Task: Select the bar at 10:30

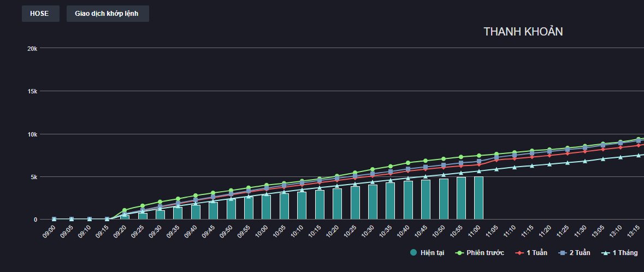Action: (x=373, y=202)
